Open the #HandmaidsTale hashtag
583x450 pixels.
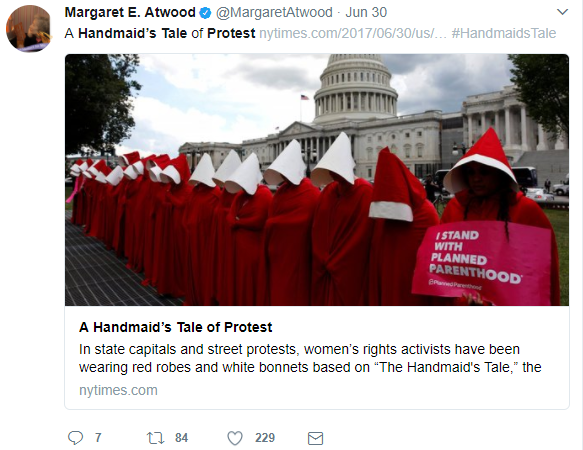pyautogui.click(x=504, y=33)
